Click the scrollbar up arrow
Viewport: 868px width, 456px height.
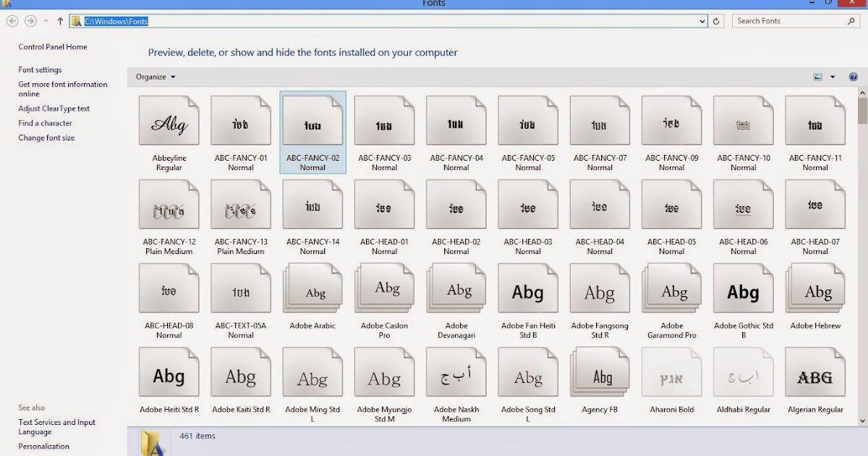(x=862, y=92)
